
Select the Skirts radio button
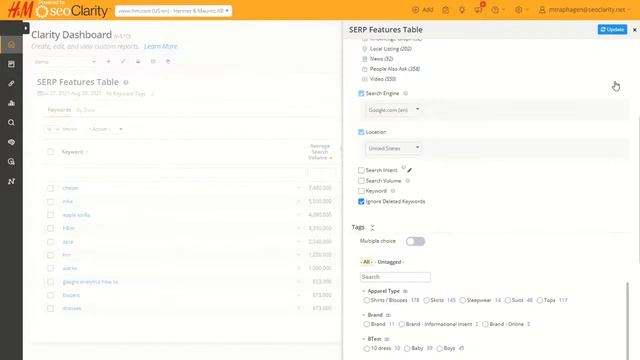click(x=426, y=300)
